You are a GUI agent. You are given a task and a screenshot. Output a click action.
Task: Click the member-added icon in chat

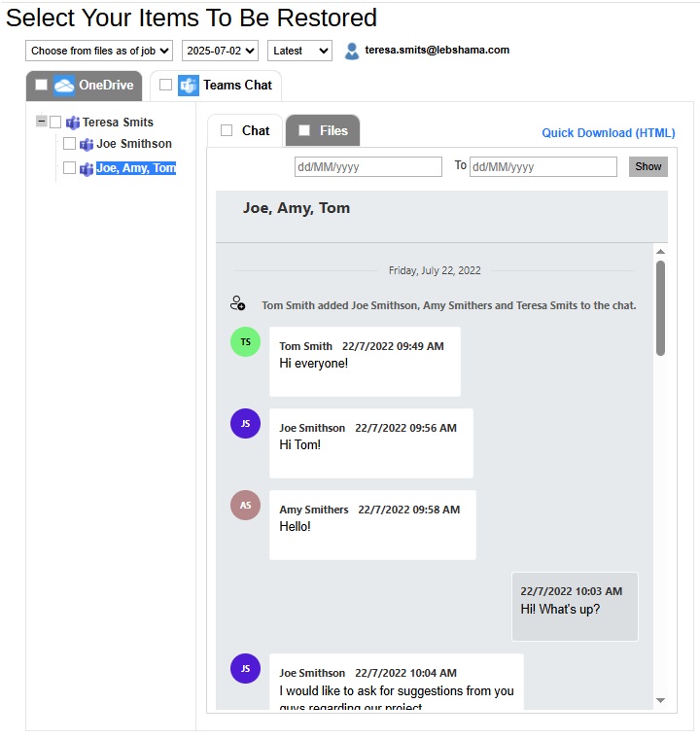pyautogui.click(x=237, y=303)
